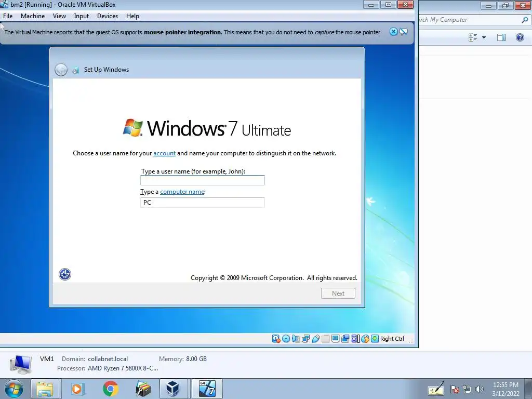
Task: Click the shared folders indicator icon
Action: 325,339
